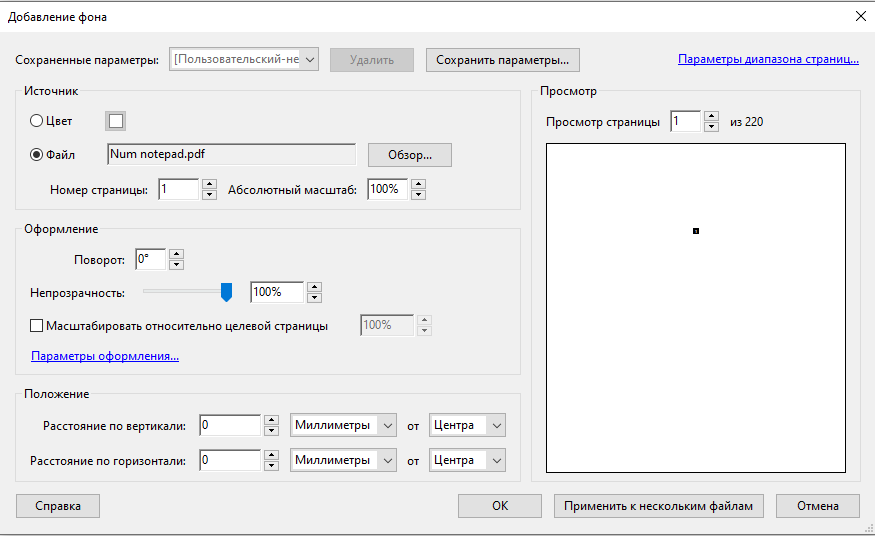Click the Поворот angle field
Screen dimensions: 875x536
pyautogui.click(x=151, y=259)
